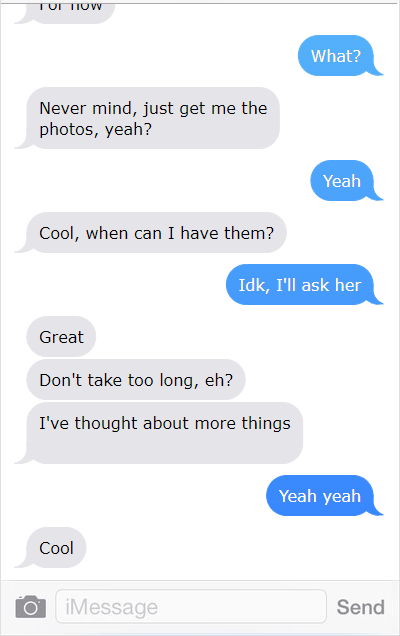Click the iMessage text input field
Screen dimensions: 400x636
pyautogui.click(x=191, y=606)
